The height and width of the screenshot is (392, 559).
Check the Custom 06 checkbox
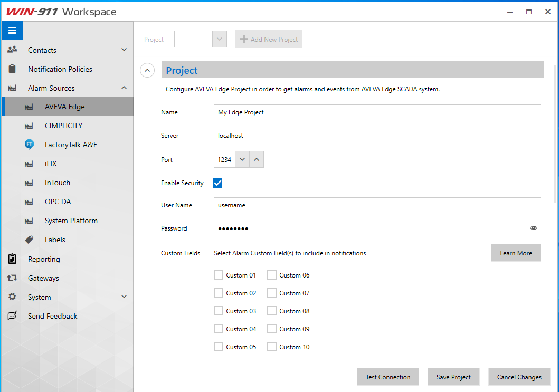click(x=272, y=275)
